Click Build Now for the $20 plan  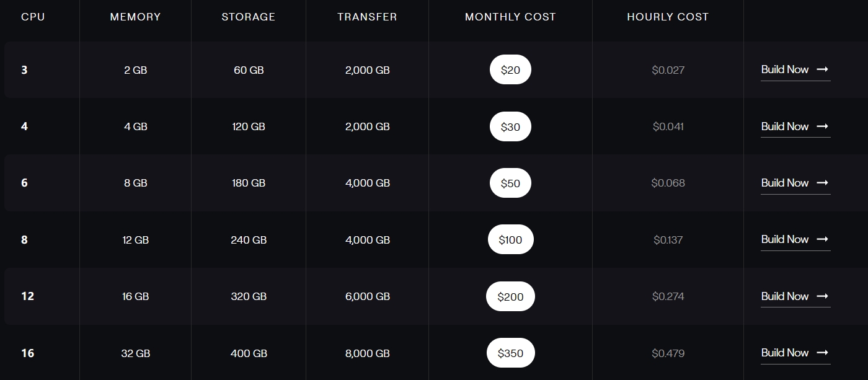[x=785, y=69]
